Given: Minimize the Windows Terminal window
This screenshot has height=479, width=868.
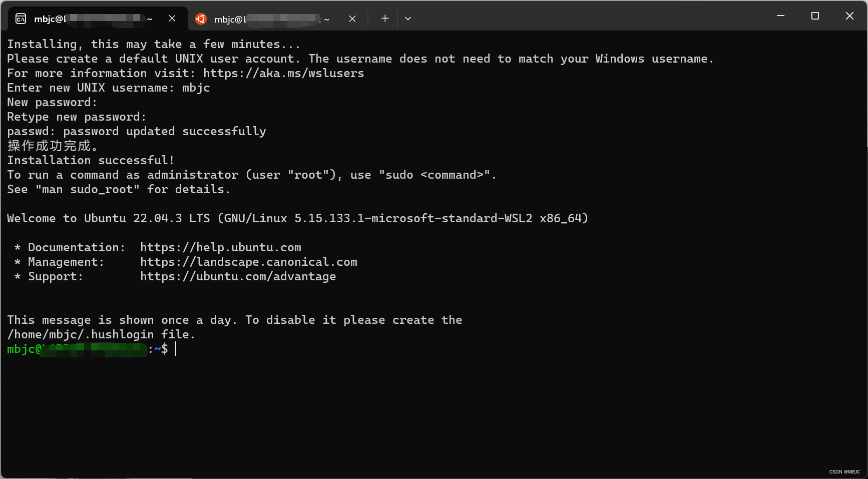Looking at the screenshot, I should click(780, 16).
